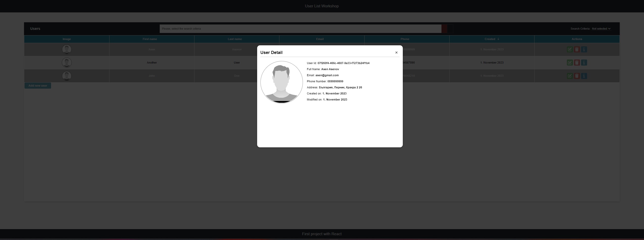Viewport: 644px width, 240px height.
Task: Click Created date in Another User's row
Action: (x=492, y=63)
